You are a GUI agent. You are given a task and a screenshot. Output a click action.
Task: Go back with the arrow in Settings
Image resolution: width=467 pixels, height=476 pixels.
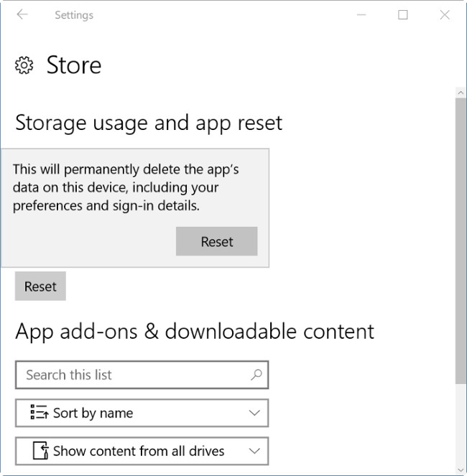22,14
